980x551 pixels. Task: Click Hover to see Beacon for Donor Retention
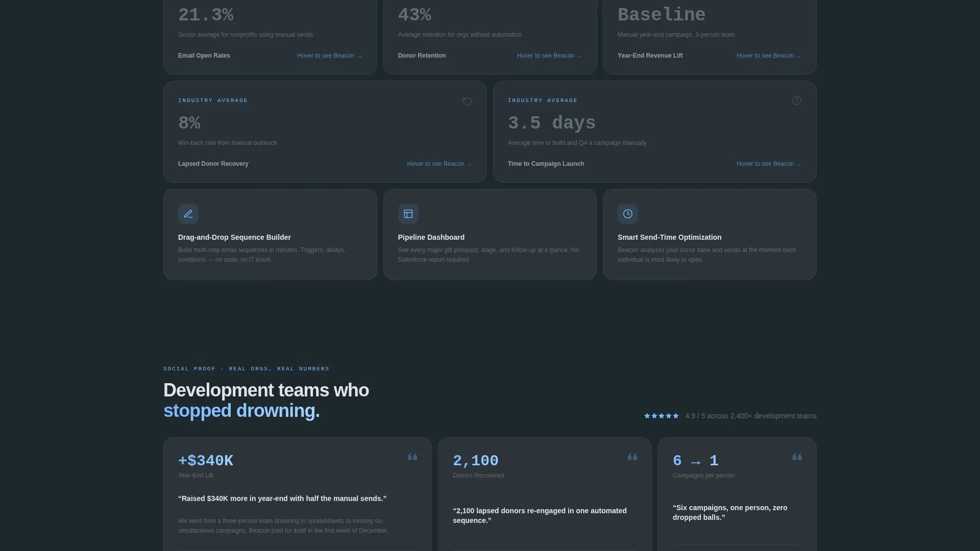549,56
